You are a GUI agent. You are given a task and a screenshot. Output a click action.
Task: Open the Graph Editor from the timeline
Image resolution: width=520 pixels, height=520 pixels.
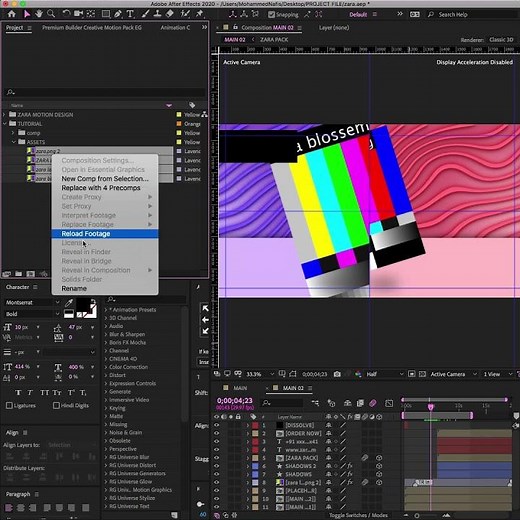[389, 403]
